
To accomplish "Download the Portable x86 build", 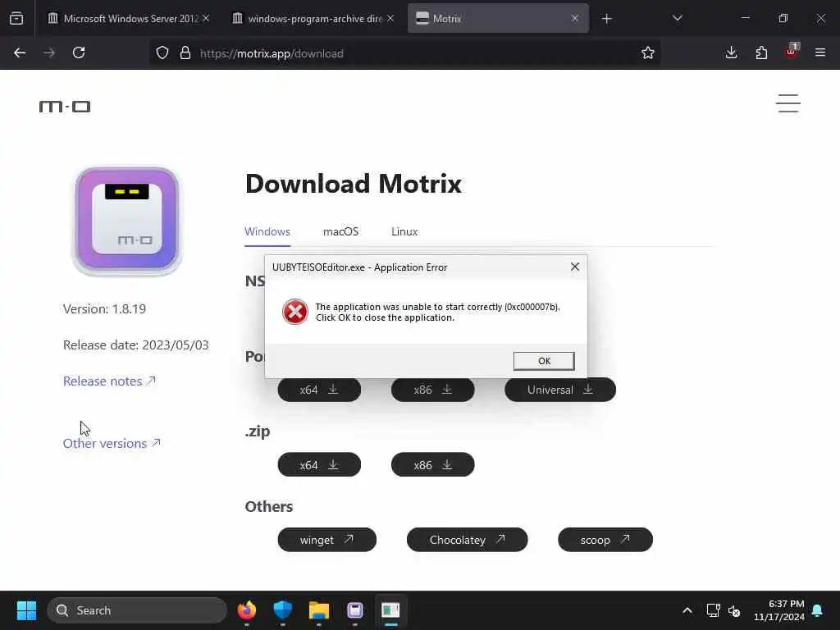I will point(433,390).
